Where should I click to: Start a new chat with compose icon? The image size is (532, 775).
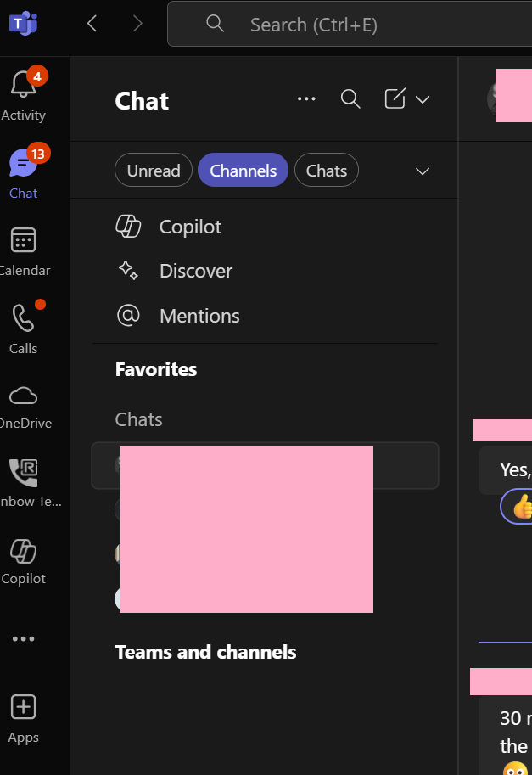pos(395,98)
